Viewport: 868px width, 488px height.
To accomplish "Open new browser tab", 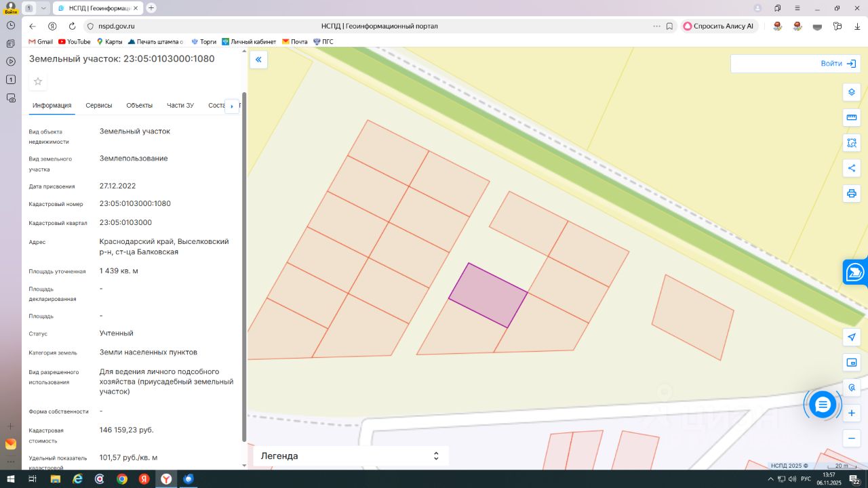I will click(x=151, y=8).
